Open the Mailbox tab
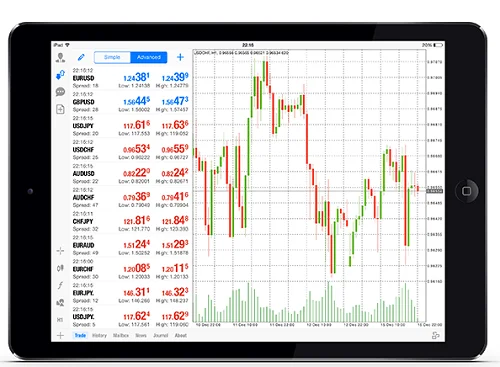 coord(121,335)
